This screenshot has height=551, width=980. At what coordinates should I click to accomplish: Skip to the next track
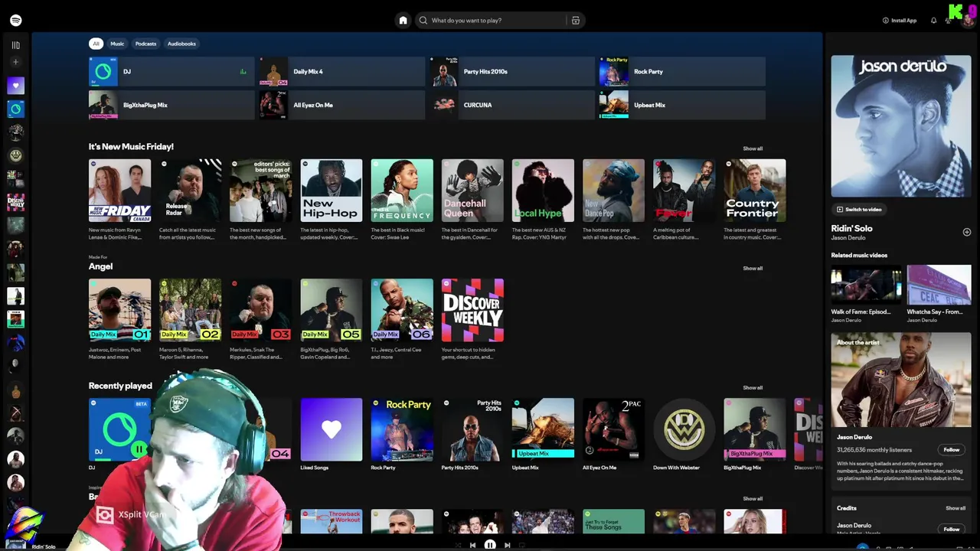coord(507,546)
